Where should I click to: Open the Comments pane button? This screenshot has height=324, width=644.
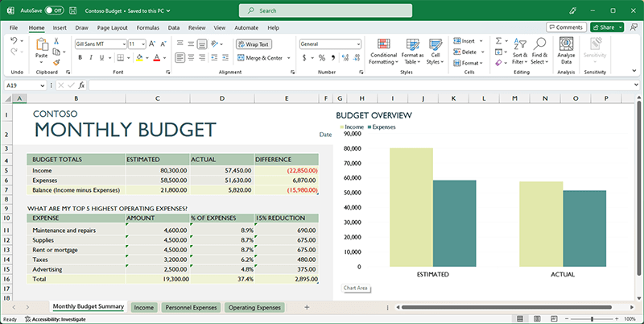click(x=566, y=27)
